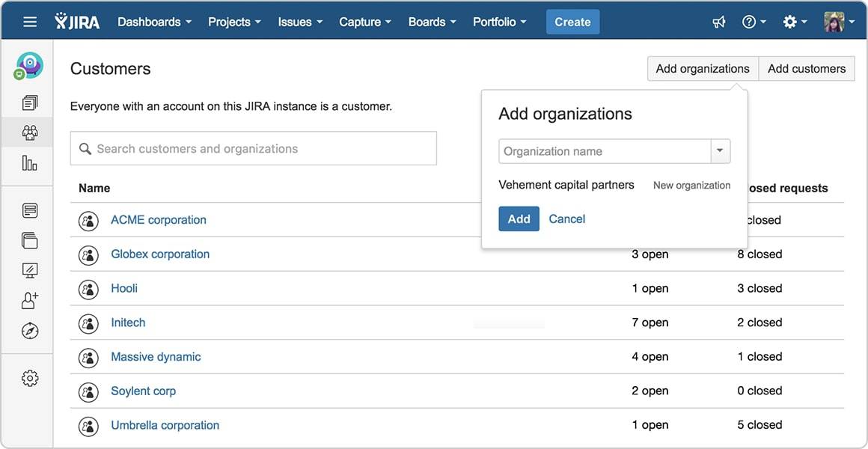Open the Initech link
This screenshot has height=449, width=868.
[x=128, y=323]
